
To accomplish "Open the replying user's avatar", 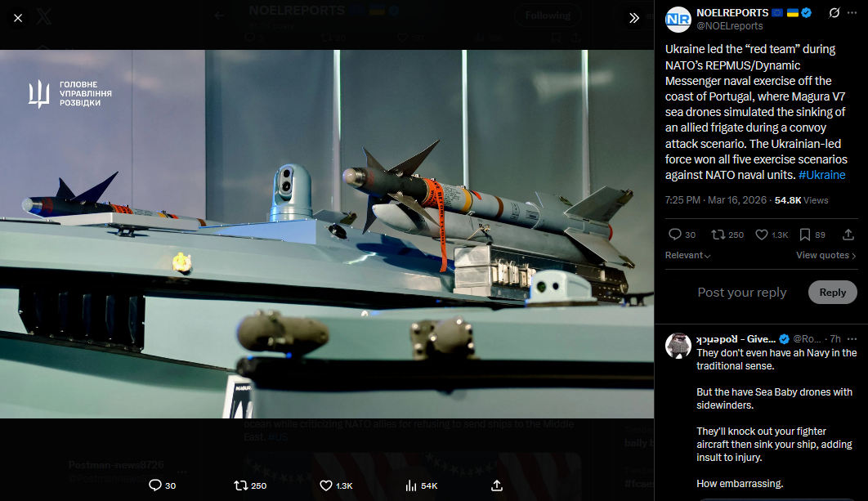I will [x=678, y=346].
